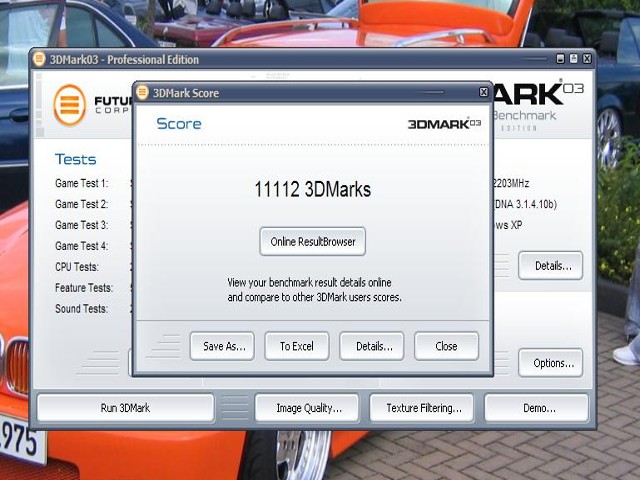640x480 pixels.
Task: Click the 'Sound Tests:' label
Action: click(x=82, y=309)
